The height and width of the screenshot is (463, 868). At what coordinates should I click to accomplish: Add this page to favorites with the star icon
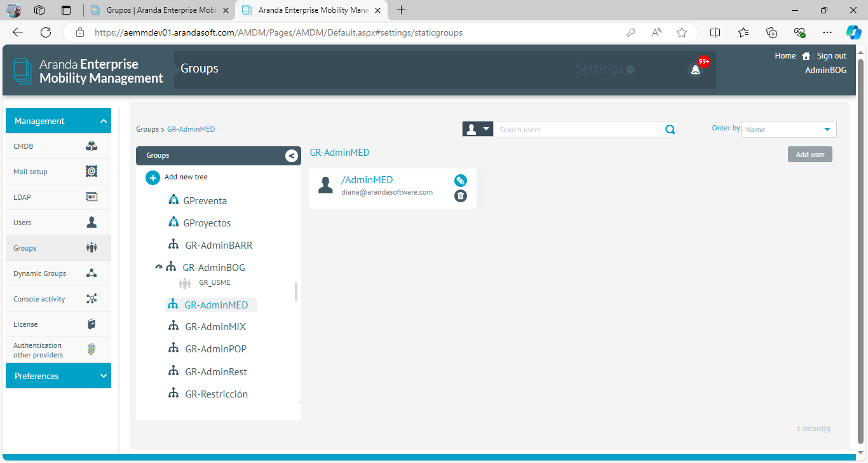682,32
